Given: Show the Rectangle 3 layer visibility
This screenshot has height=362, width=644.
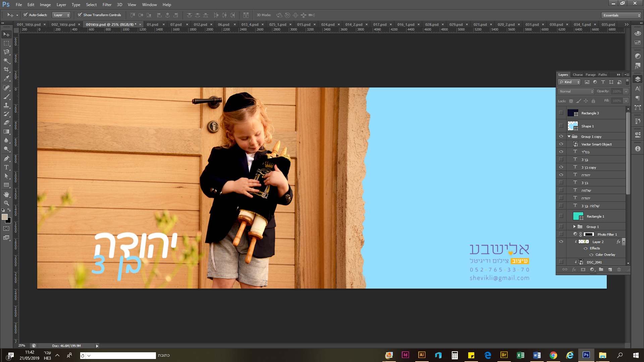Looking at the screenshot, I should 561,113.
